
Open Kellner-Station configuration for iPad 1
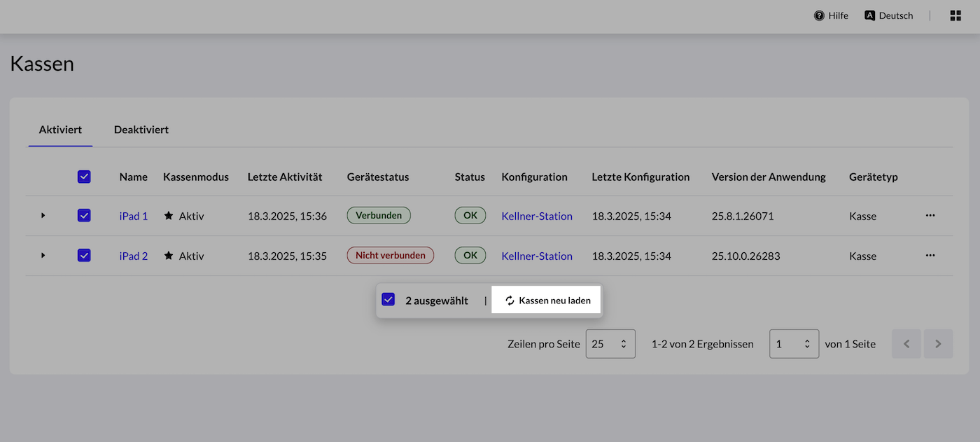point(537,216)
